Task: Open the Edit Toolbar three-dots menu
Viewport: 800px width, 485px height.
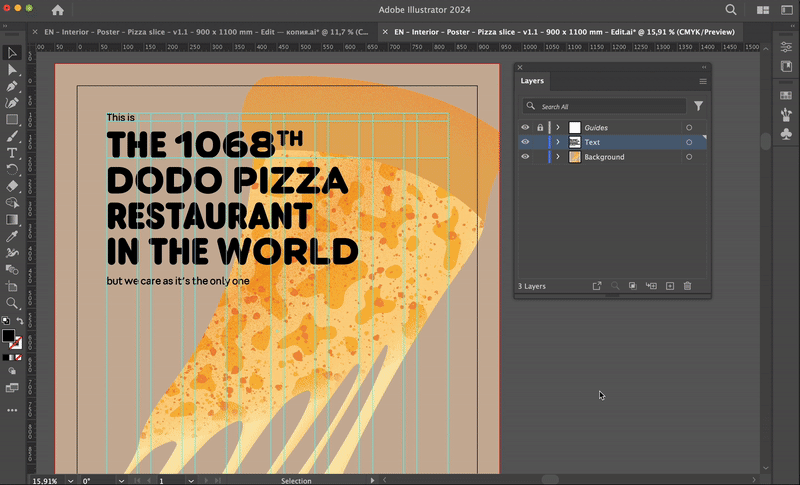Action: click(x=12, y=410)
